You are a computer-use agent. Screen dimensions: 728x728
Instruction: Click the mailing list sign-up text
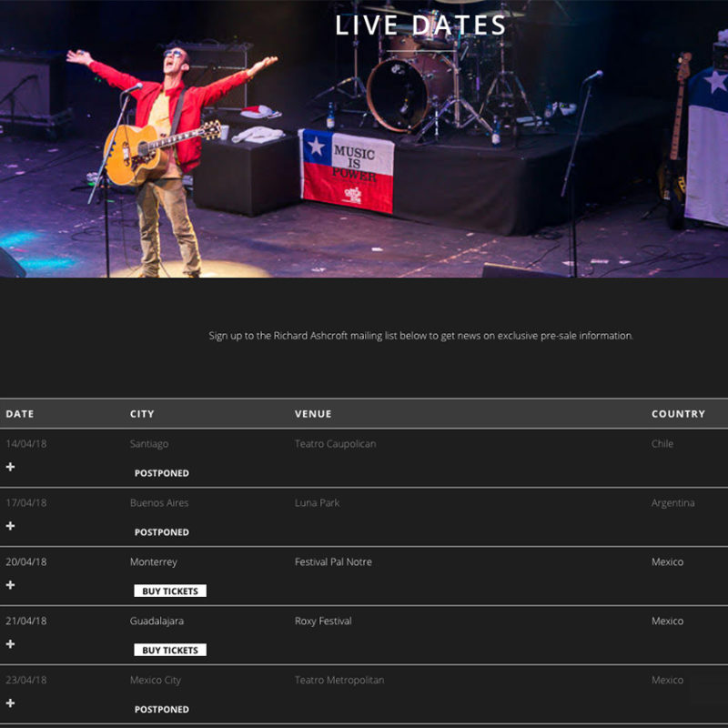click(420, 336)
